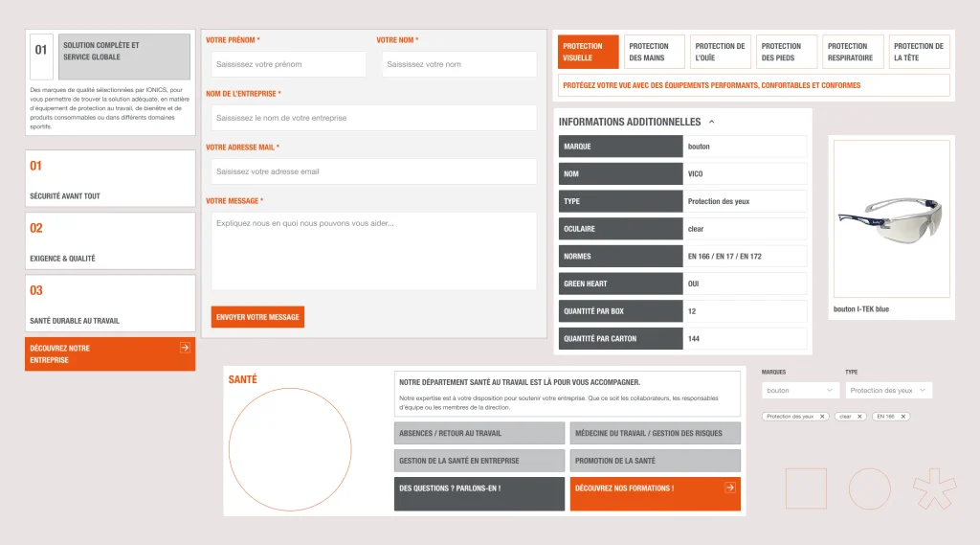Click the Oculaire label cell
This screenshot has width=980, height=545.
(620, 228)
